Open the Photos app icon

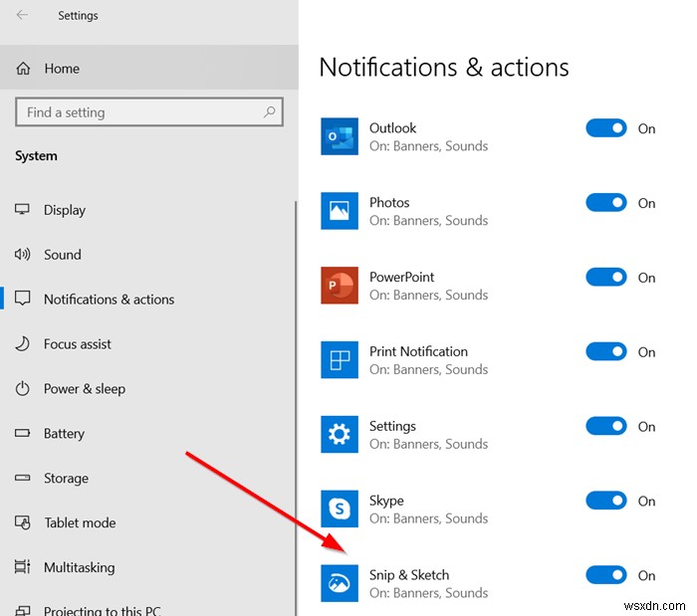click(340, 211)
